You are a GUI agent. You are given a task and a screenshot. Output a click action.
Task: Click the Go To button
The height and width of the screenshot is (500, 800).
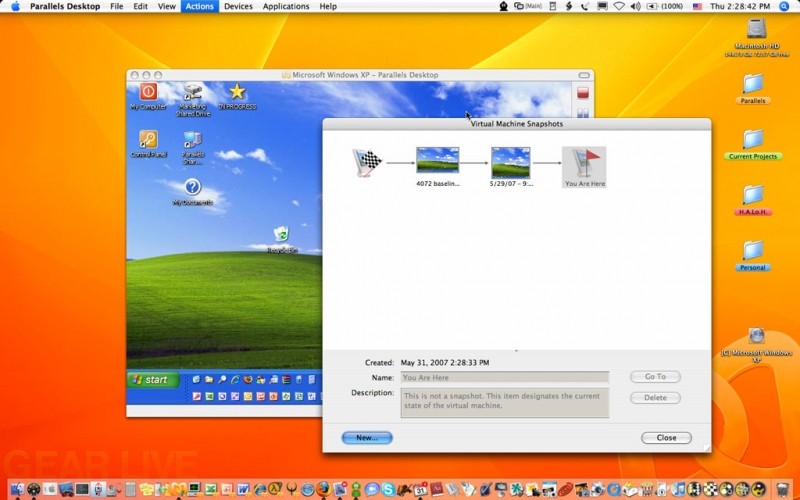click(655, 377)
